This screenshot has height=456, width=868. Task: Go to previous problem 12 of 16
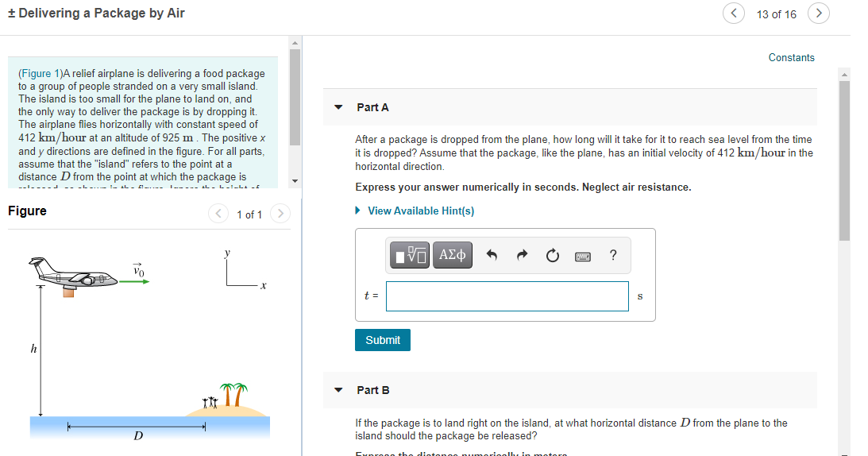coord(734,14)
